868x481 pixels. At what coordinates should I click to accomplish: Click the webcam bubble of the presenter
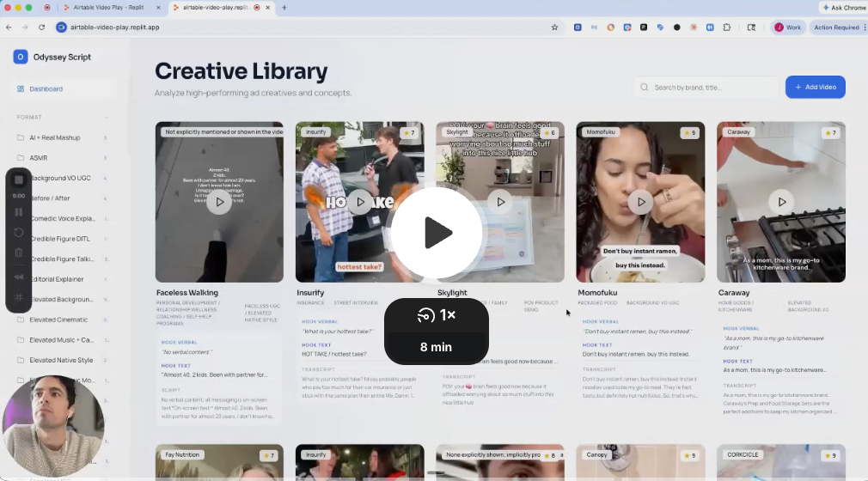[53, 426]
